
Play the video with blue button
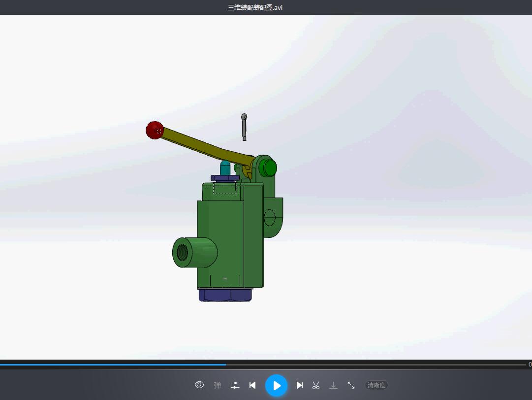click(276, 385)
